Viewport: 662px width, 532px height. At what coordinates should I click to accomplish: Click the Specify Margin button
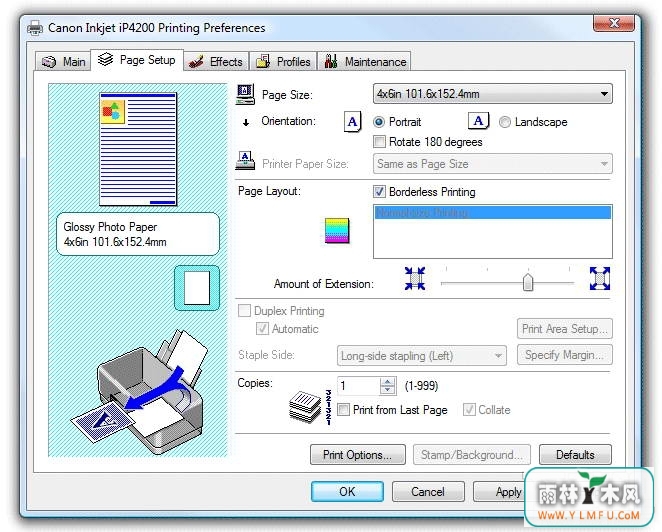[x=565, y=355]
